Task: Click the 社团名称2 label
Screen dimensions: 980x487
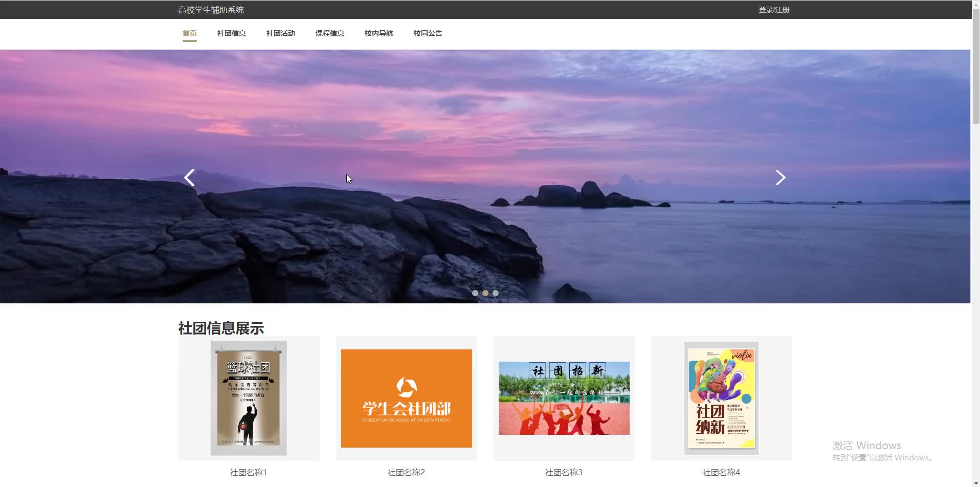Action: pyautogui.click(x=406, y=472)
